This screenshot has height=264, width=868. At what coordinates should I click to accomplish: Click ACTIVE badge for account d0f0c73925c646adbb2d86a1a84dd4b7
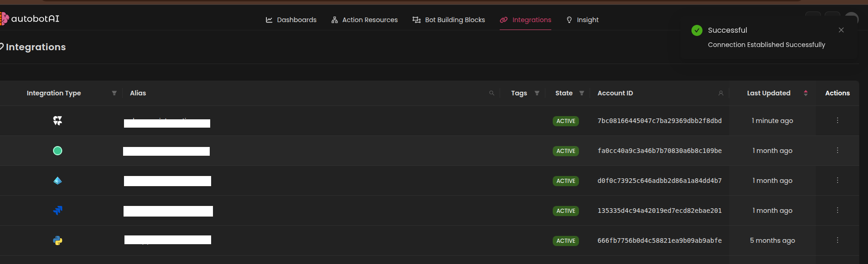pyautogui.click(x=566, y=181)
